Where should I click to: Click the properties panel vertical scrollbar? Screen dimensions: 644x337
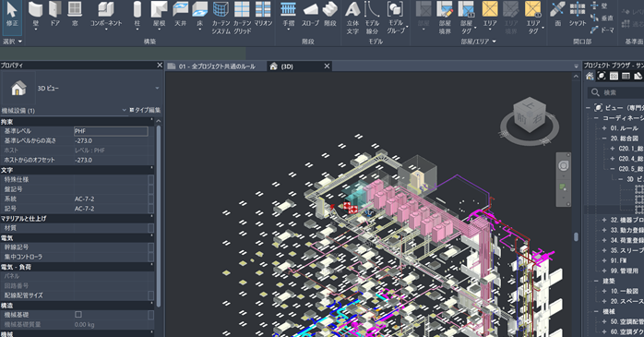pyautogui.click(x=159, y=216)
